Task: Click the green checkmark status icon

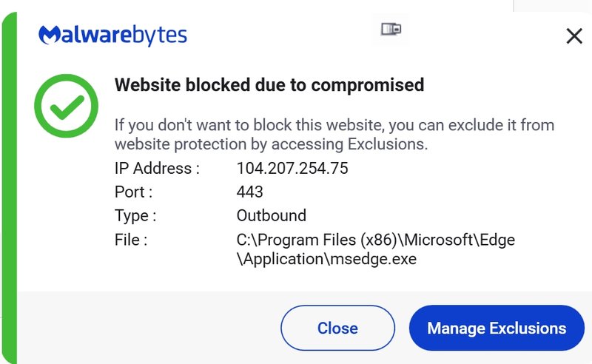Action: coord(66,106)
